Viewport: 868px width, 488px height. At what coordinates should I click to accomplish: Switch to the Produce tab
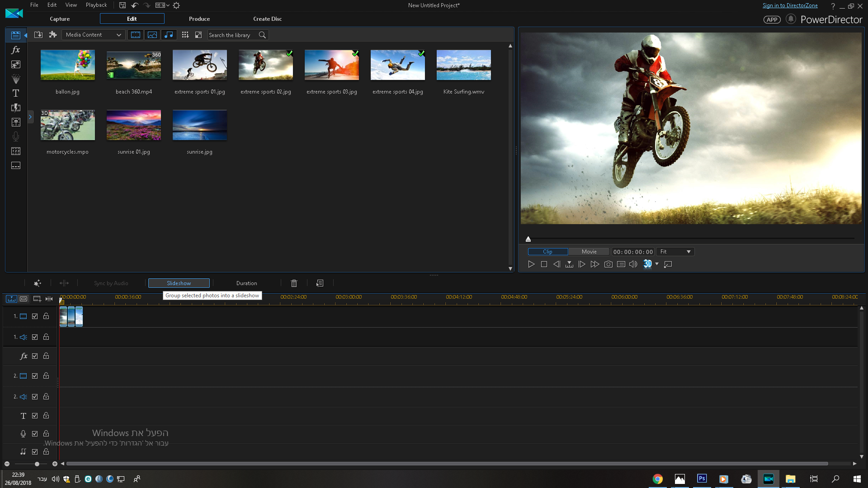[199, 19]
